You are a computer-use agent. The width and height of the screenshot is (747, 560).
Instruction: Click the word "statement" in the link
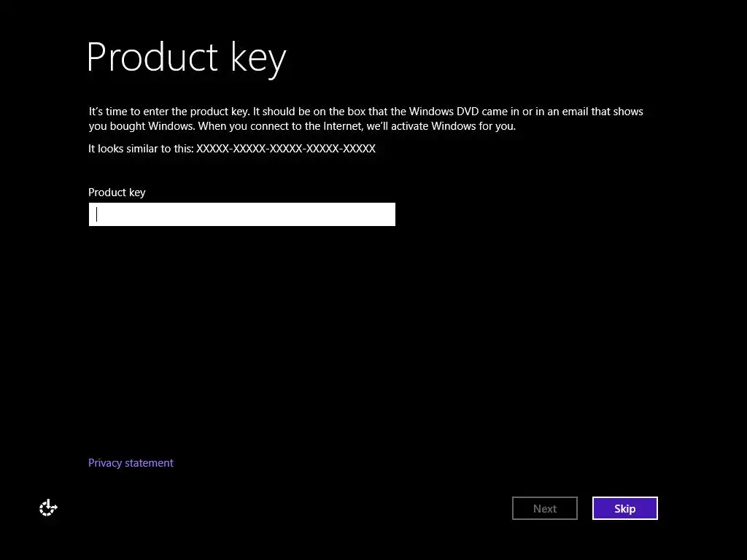(150, 463)
